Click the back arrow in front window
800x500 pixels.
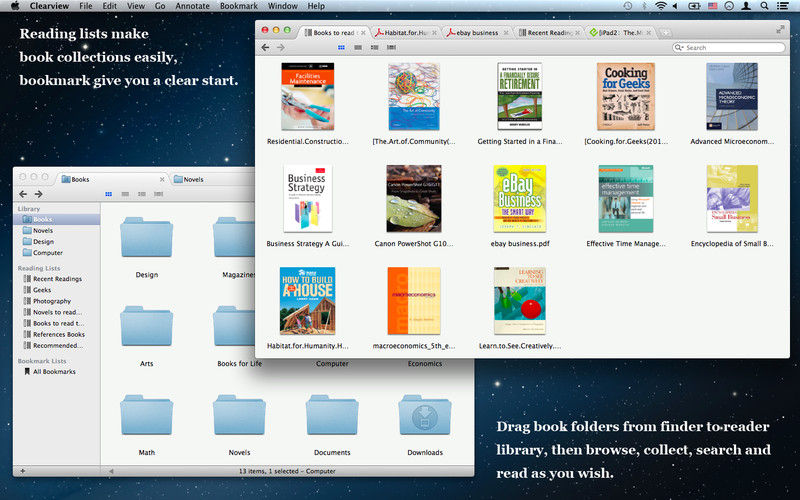(x=265, y=47)
